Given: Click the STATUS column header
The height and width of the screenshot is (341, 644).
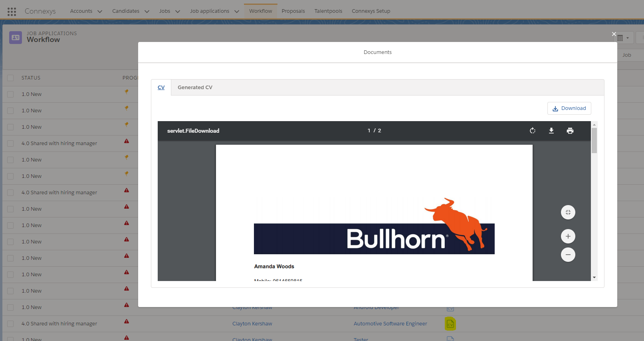Looking at the screenshot, I should point(31,78).
